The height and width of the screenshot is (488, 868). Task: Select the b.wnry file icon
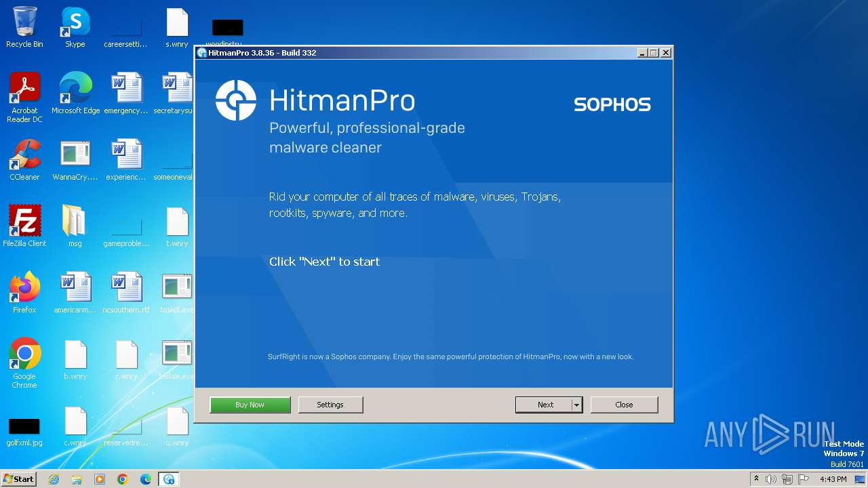[75, 359]
